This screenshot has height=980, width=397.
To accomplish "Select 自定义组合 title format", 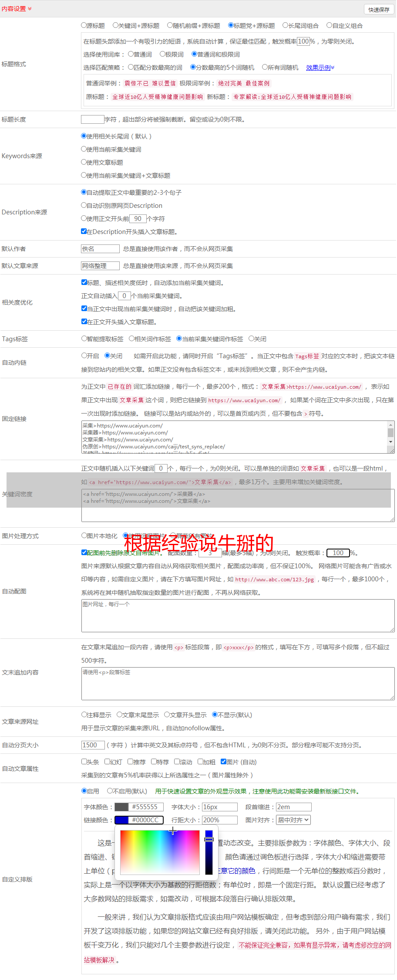I will (330, 25).
